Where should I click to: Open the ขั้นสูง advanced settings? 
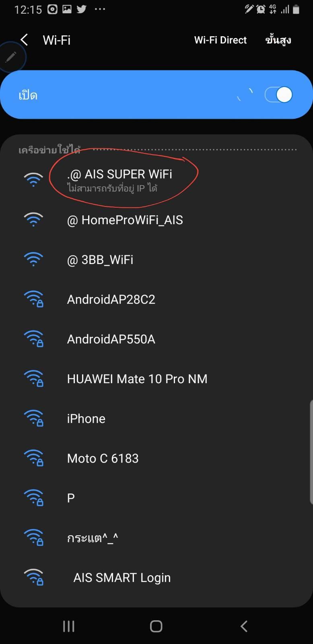coord(278,40)
